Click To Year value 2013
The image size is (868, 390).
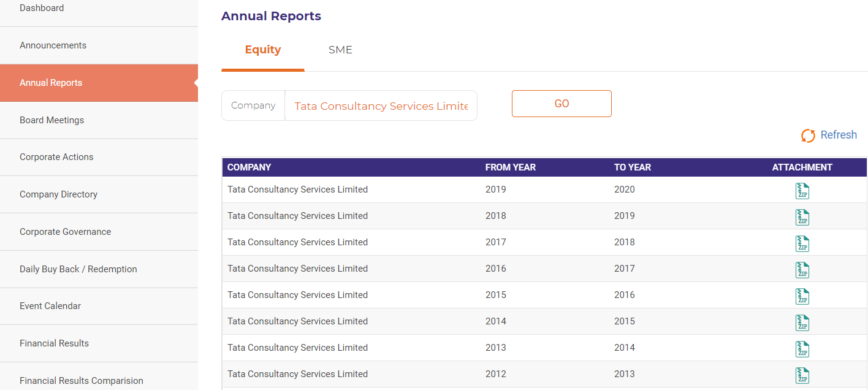coord(625,374)
